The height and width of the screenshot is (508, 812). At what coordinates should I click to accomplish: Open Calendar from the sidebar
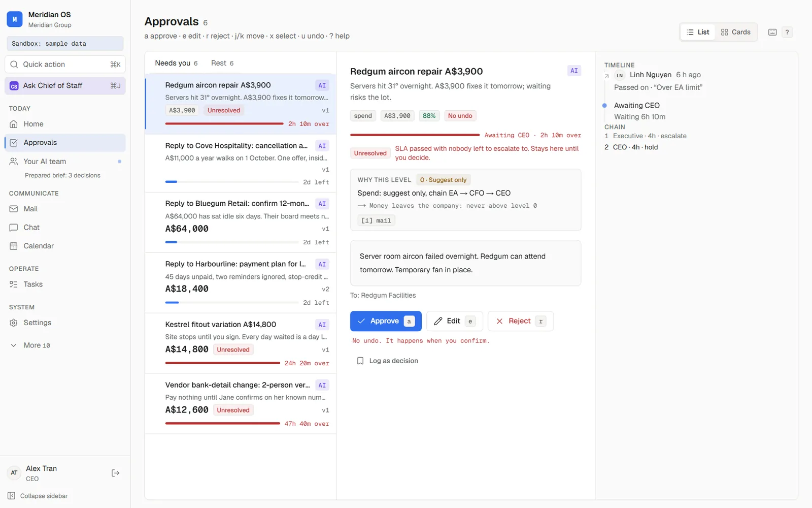coord(65,246)
